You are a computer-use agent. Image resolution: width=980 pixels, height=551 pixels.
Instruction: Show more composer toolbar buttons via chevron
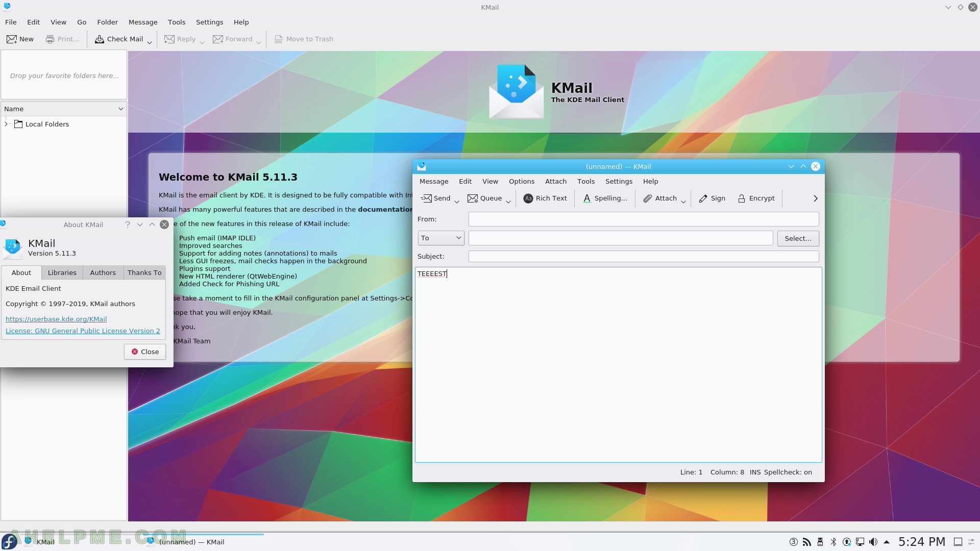click(x=815, y=198)
